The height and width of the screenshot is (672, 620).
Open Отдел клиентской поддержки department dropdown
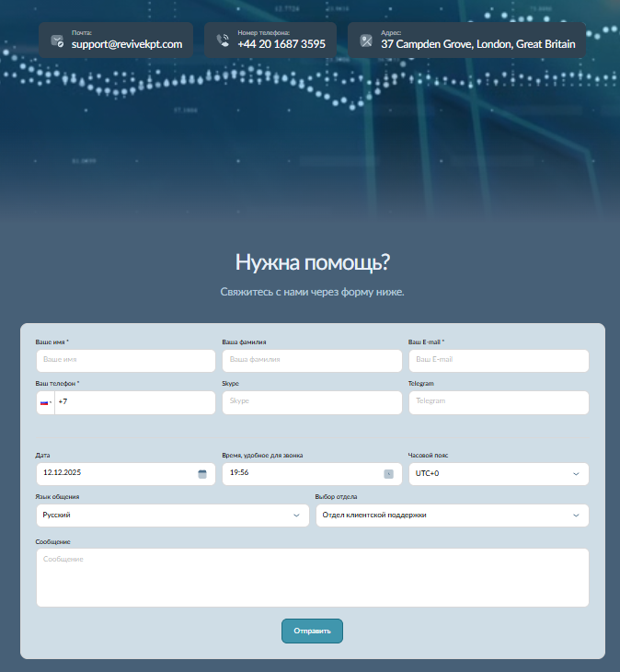[453, 516]
